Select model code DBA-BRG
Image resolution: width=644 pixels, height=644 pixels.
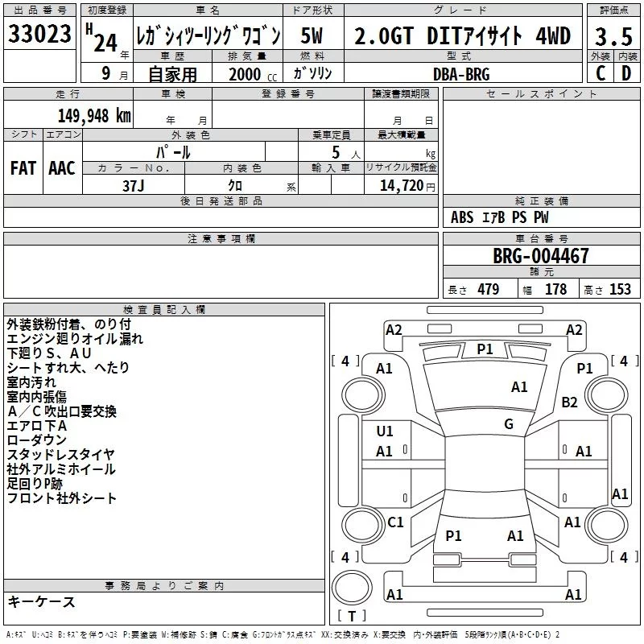tap(461, 74)
